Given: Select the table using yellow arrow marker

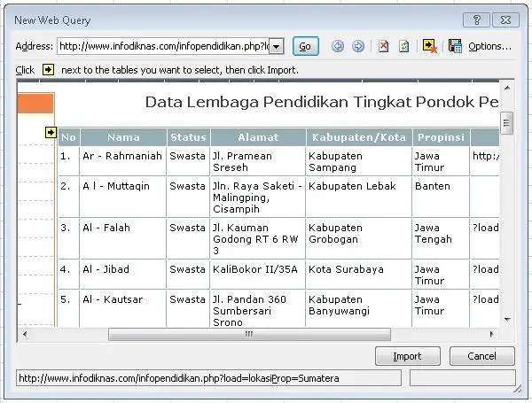Looking at the screenshot, I should click(x=51, y=133).
